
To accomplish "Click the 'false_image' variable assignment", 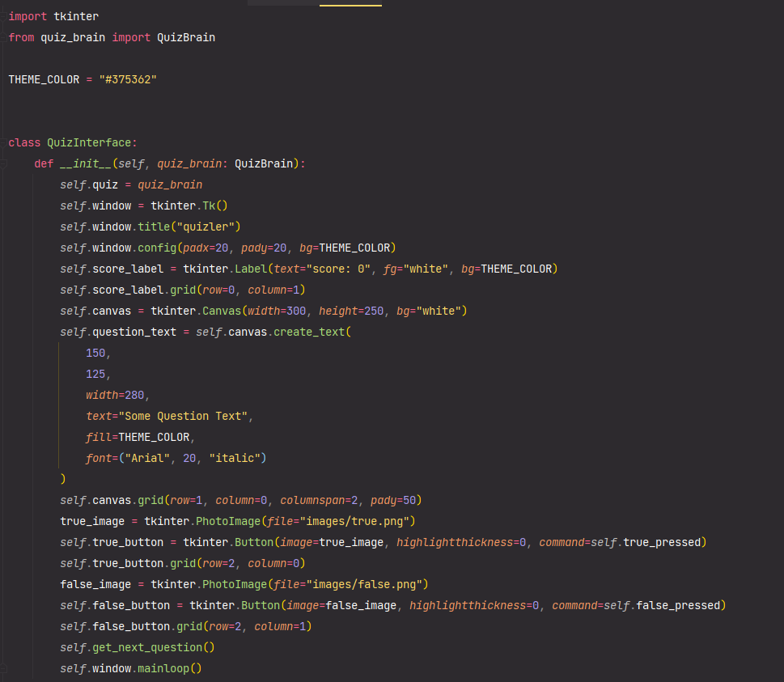I will point(95,584).
